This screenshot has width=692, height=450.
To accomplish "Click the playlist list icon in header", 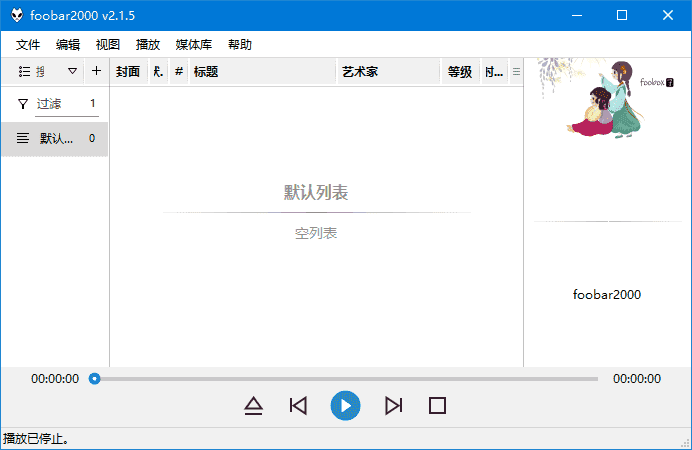I will coord(24,71).
